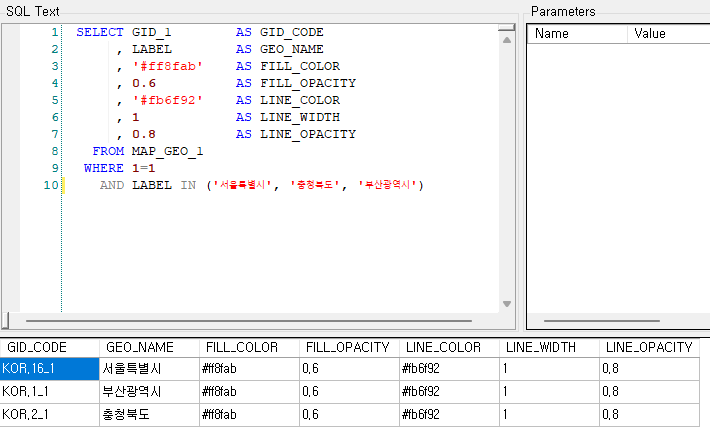This screenshot has width=710, height=431.
Task: Click LINE_WIDTH alias on line 6
Action: click(x=300, y=117)
